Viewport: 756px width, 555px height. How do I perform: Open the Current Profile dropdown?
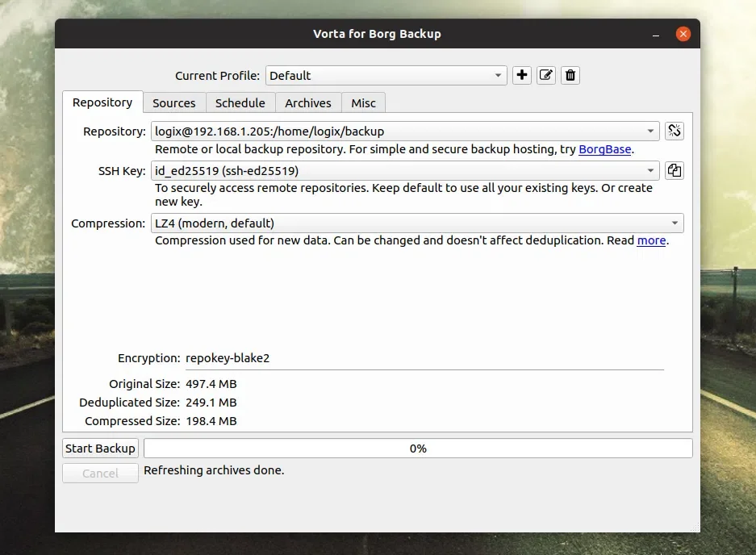(386, 76)
